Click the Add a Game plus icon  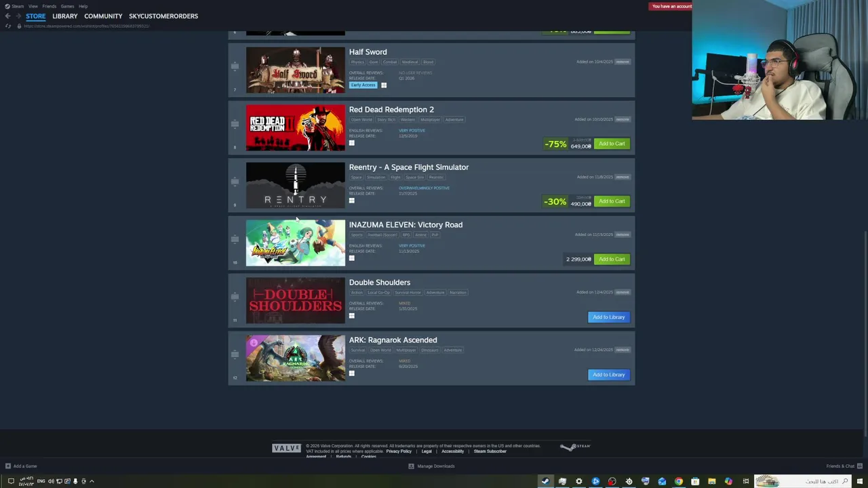[8, 466]
